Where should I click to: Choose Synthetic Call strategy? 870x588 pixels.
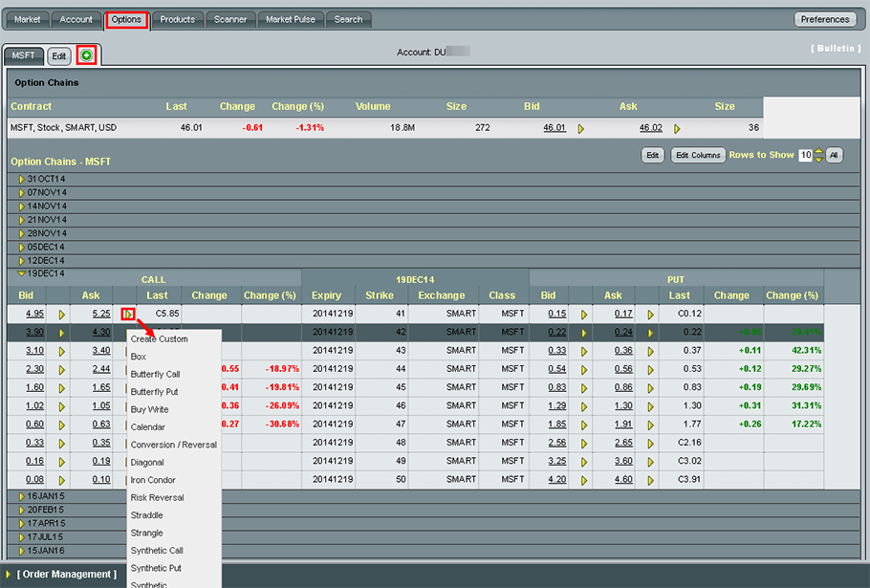157,551
